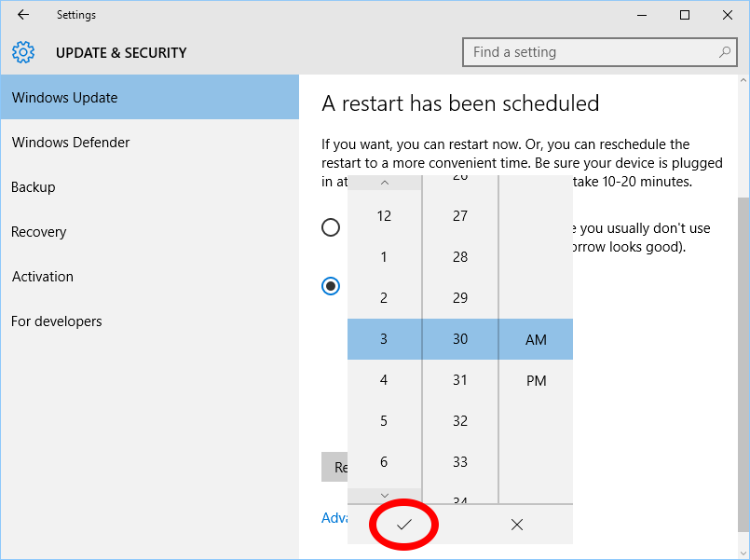This screenshot has width=750, height=560.
Task: Pick hour 2 in the time picker
Action: tap(384, 298)
